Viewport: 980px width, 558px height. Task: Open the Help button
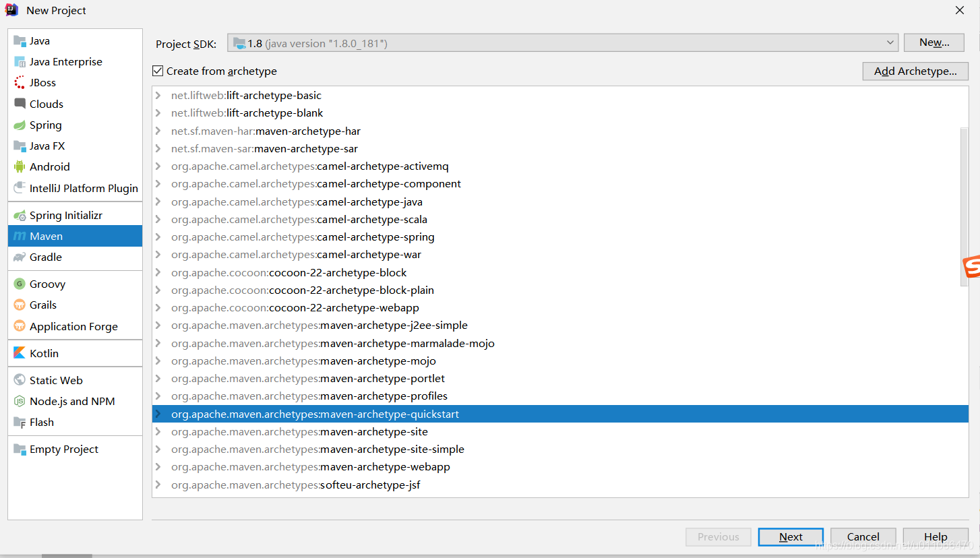click(x=936, y=537)
